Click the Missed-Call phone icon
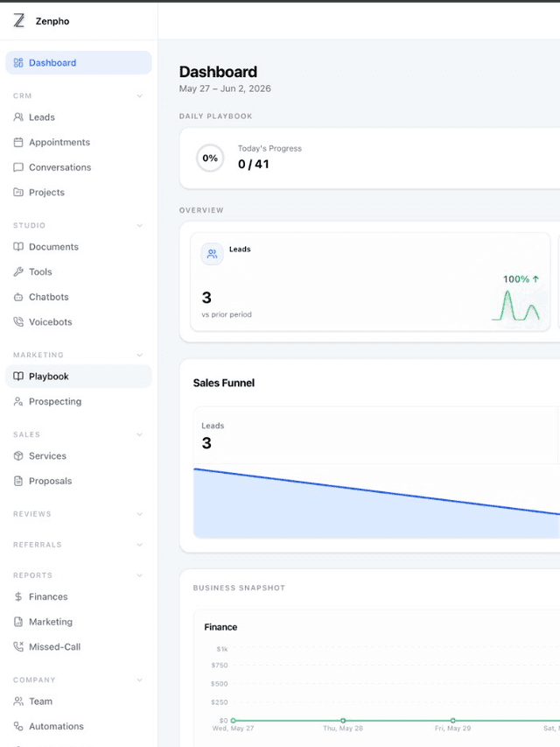The height and width of the screenshot is (747, 560). point(18,647)
